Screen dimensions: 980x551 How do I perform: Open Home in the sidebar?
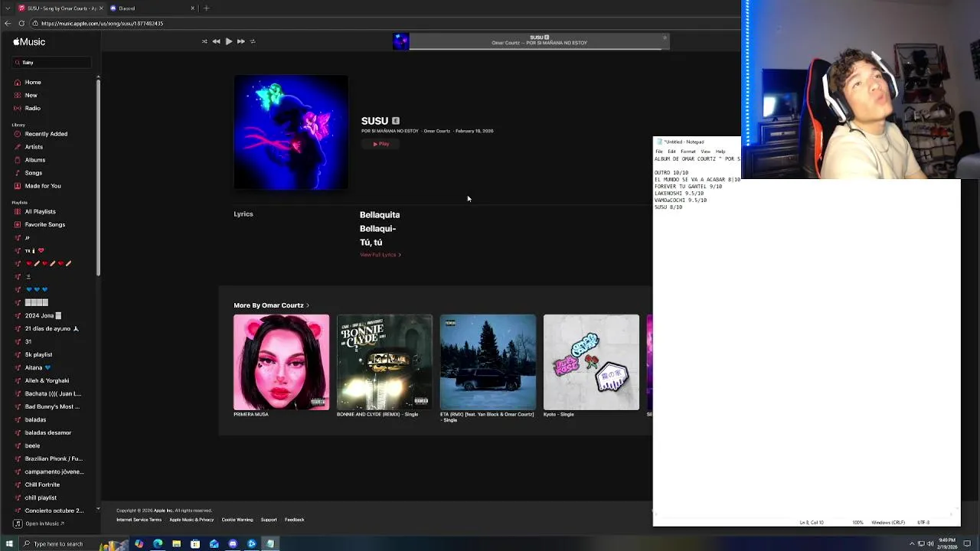(x=33, y=82)
